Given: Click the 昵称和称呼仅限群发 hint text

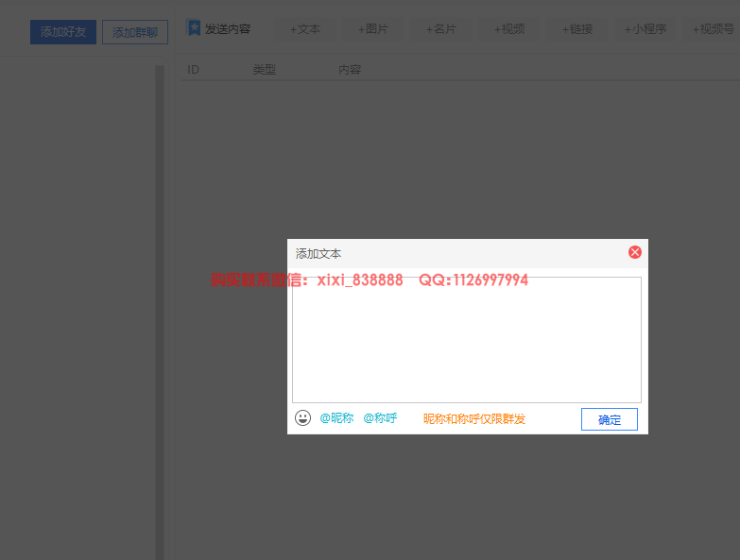Looking at the screenshot, I should pos(473,418).
